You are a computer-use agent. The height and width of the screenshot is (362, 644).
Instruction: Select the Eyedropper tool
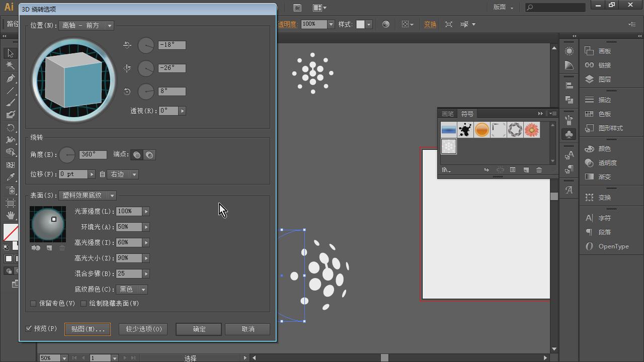pyautogui.click(x=10, y=177)
